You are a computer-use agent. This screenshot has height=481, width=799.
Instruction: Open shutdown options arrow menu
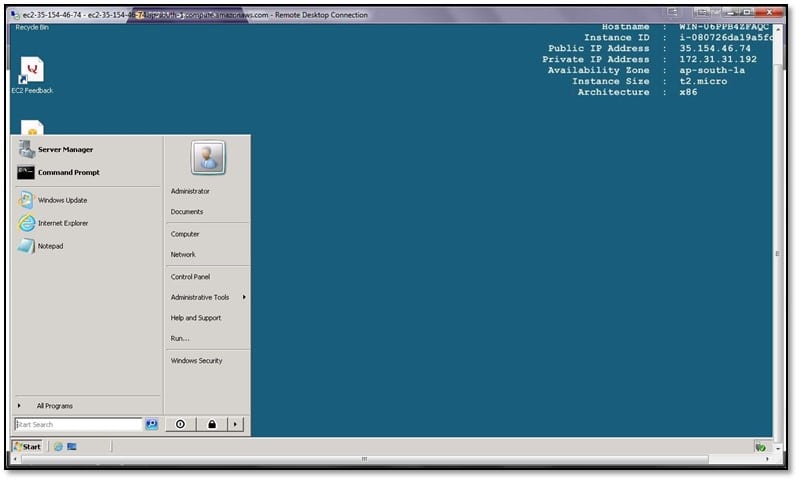[x=235, y=424]
